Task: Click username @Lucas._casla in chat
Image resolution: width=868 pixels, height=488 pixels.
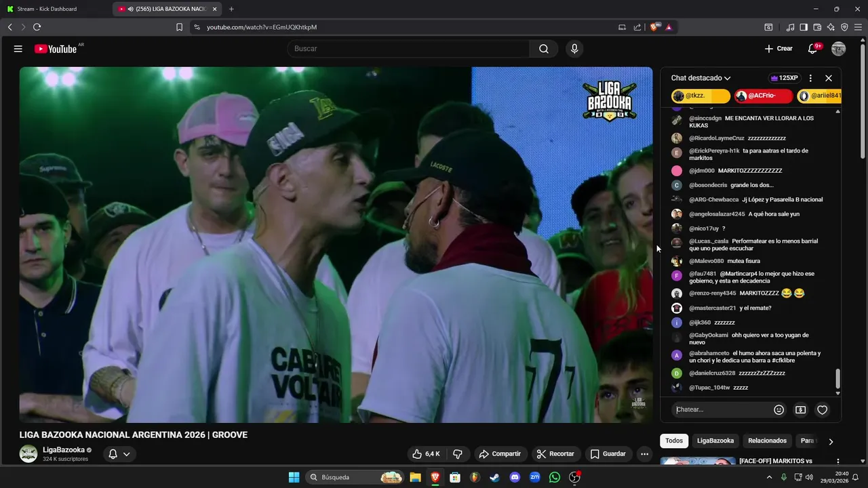Action: pyautogui.click(x=709, y=241)
